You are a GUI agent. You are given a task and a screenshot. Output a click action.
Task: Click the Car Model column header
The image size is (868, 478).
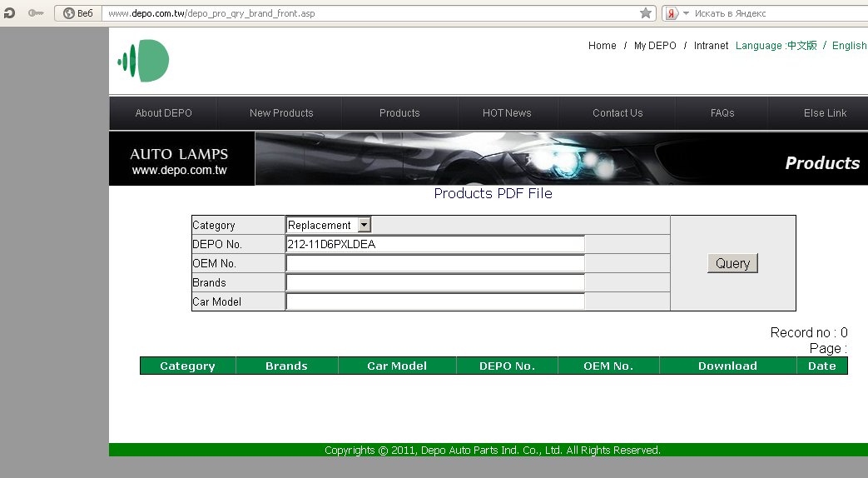click(x=397, y=366)
